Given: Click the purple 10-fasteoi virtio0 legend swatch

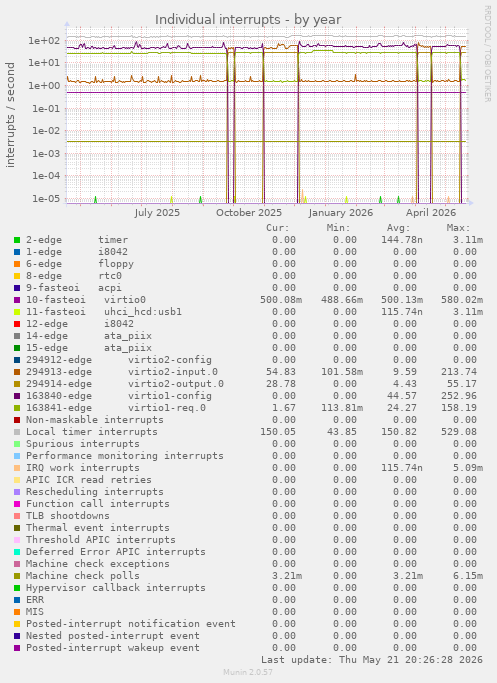Looking at the screenshot, I should click(x=17, y=300).
